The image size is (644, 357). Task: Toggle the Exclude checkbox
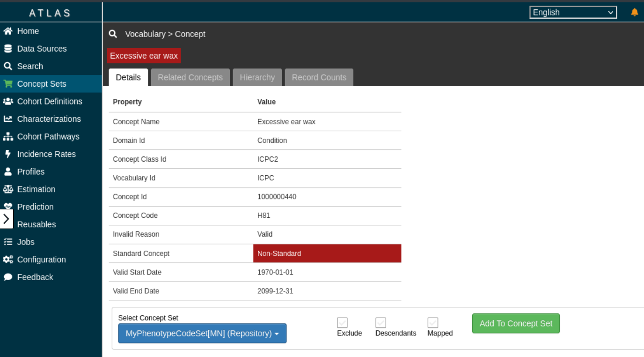click(x=342, y=323)
